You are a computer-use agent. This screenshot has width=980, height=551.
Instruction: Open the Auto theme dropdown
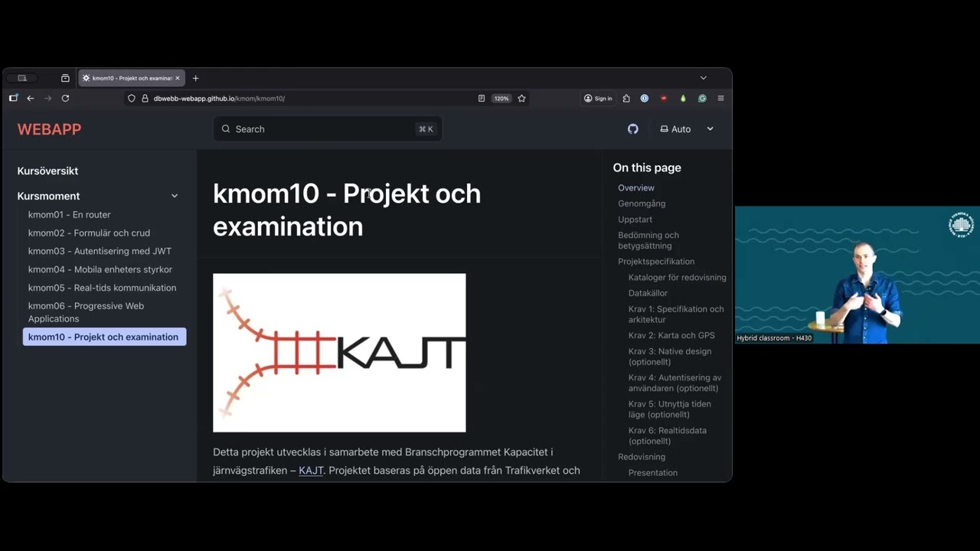[x=687, y=129]
